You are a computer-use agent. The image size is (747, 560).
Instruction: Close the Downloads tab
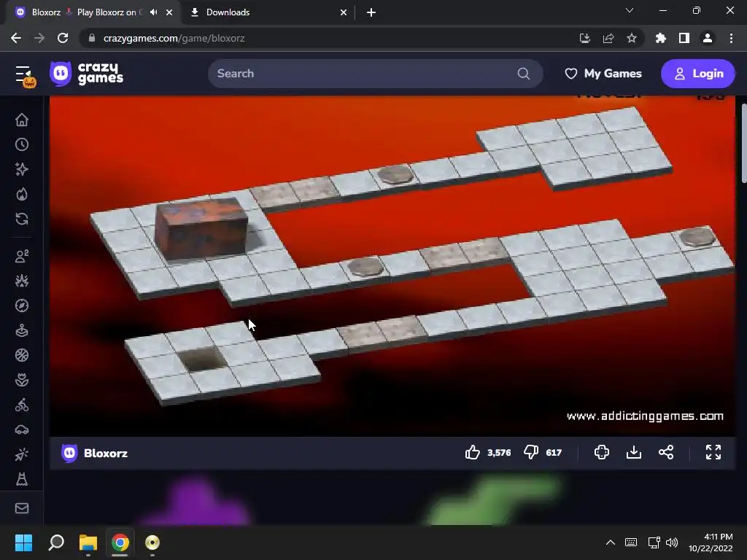[344, 12]
